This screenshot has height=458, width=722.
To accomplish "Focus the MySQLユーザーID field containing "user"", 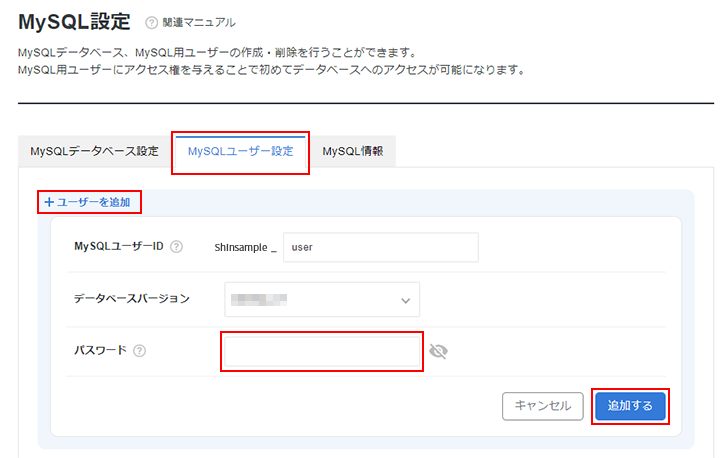I will 380,247.
